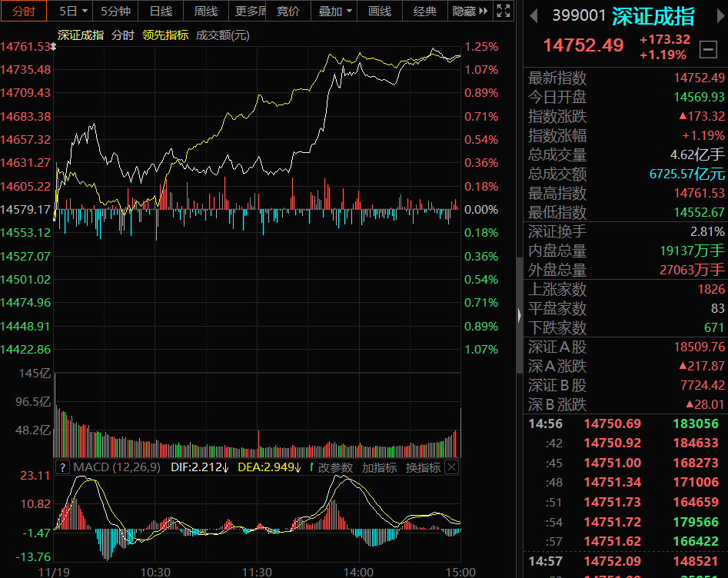Switch to the 周线 weekly chart tab
Screen dimensions: 728x578
[206, 11]
